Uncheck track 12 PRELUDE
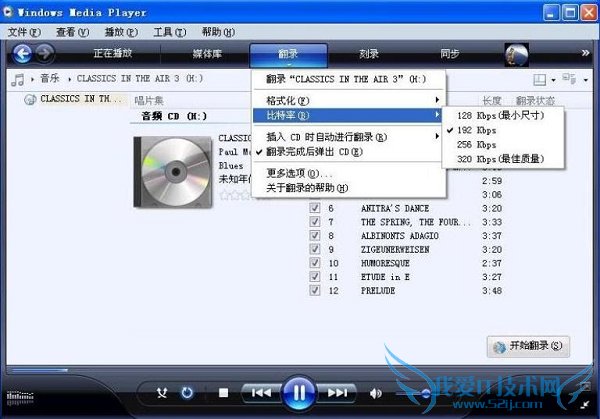Viewport: 600px width, 419px height. tap(315, 290)
